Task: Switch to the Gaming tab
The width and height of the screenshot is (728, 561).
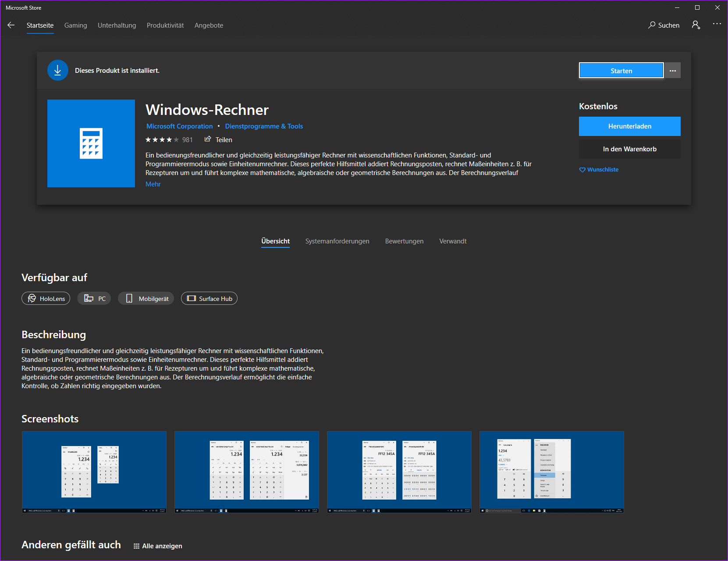Action: 75,25
